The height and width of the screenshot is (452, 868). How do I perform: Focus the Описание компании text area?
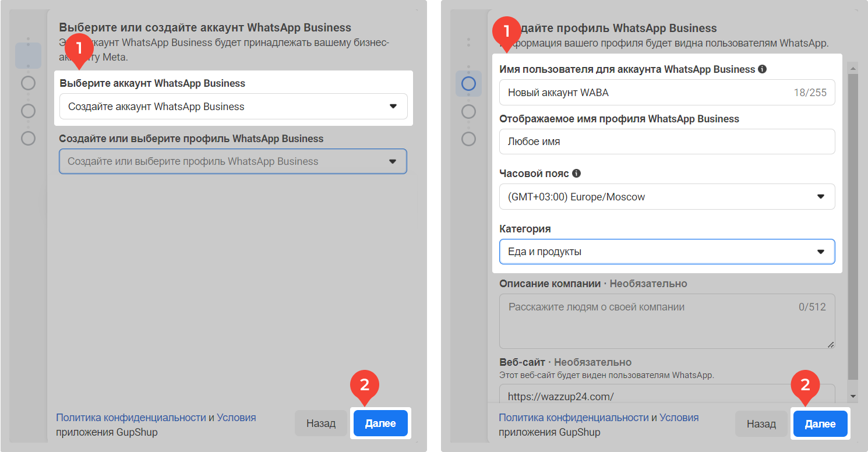click(667, 322)
